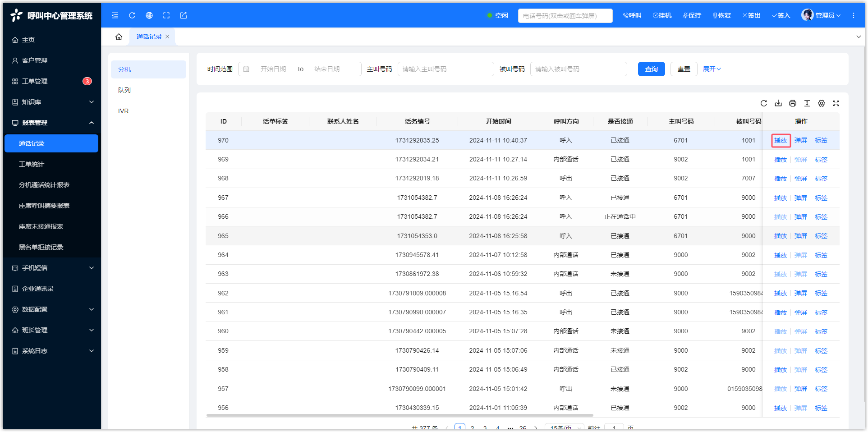Click the row height density icon
This screenshot has height=432, width=868.
807,103
